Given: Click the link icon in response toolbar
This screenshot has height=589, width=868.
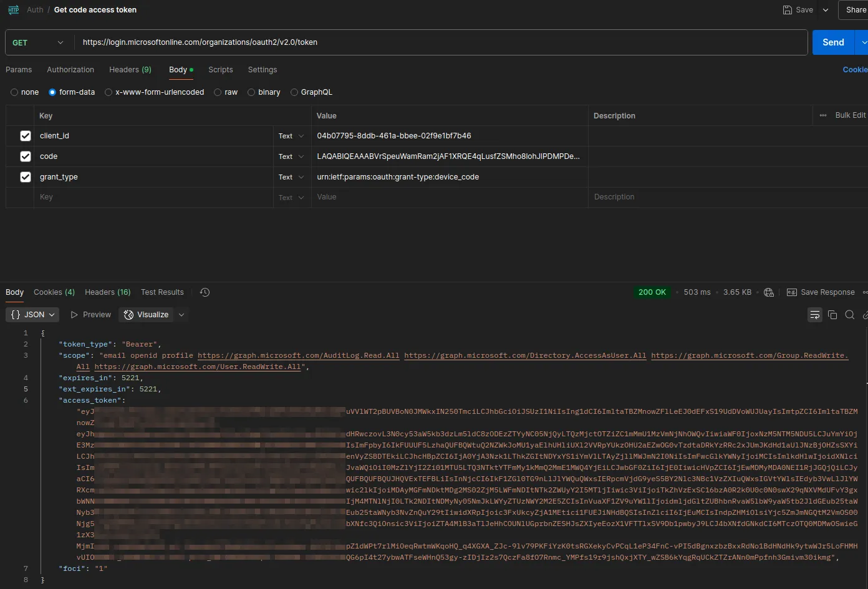Looking at the screenshot, I should [866, 315].
